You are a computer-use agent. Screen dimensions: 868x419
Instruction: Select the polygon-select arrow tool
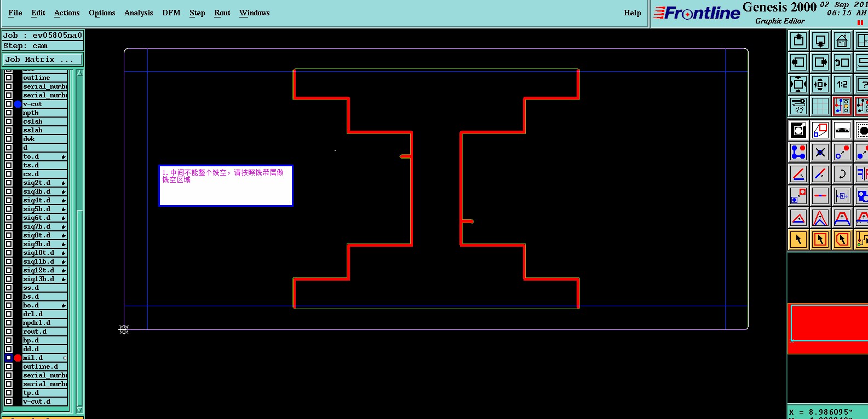click(842, 240)
